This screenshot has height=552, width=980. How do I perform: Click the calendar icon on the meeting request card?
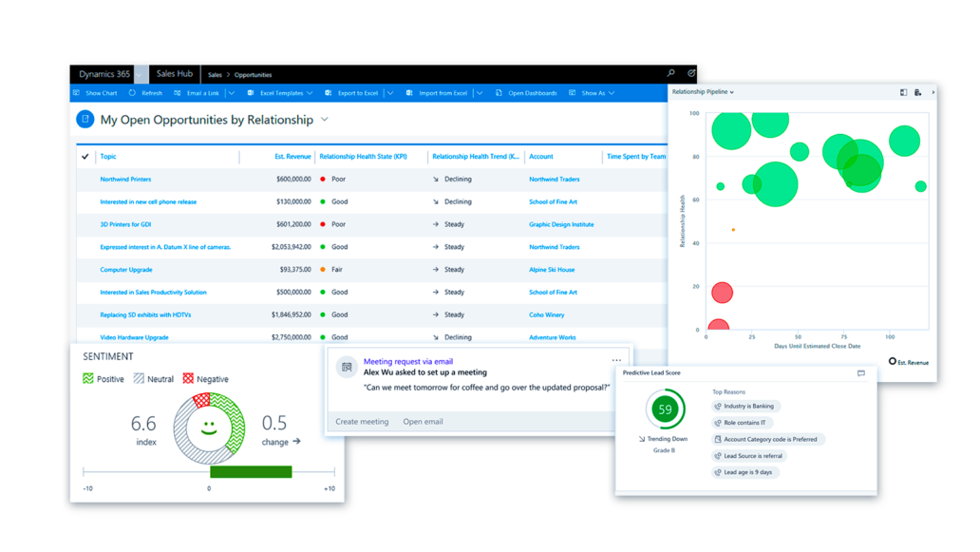pos(347,367)
